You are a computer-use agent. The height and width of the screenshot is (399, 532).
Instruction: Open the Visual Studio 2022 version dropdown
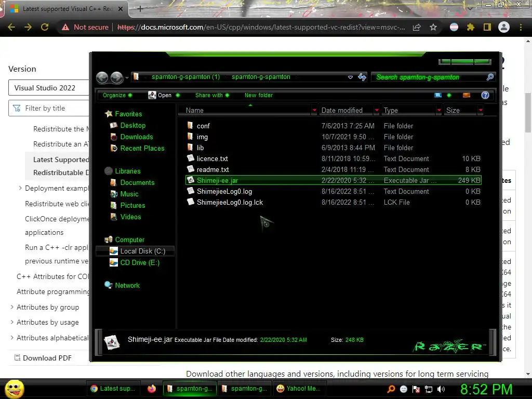(49, 88)
